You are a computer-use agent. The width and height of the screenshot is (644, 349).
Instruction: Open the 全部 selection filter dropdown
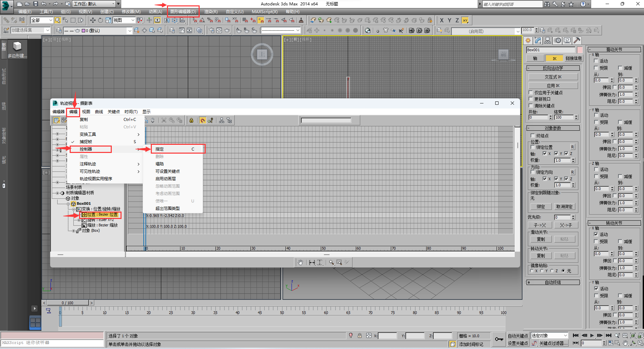click(42, 20)
